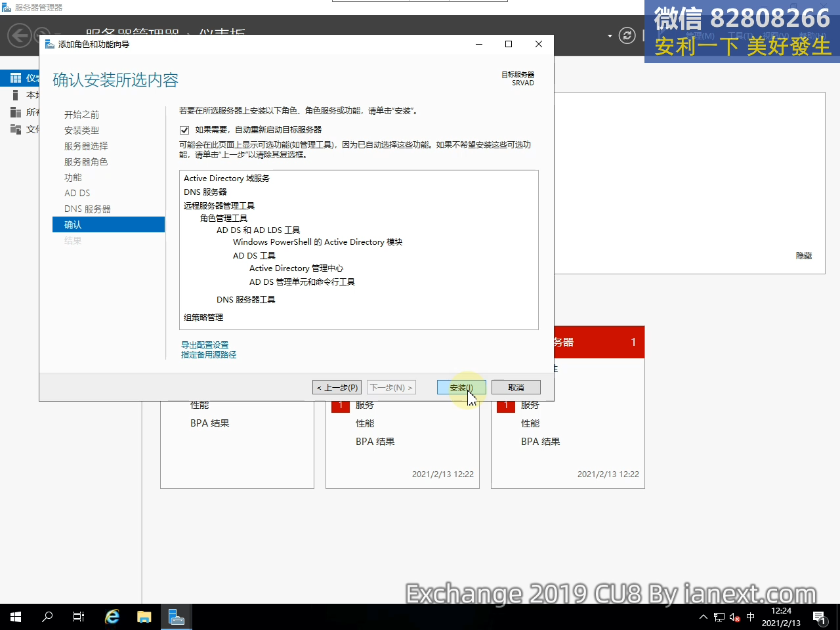Viewport: 840px width, 630px height.
Task: Click AD DS 和 AD LDS 工具 entry
Action: [x=259, y=230]
